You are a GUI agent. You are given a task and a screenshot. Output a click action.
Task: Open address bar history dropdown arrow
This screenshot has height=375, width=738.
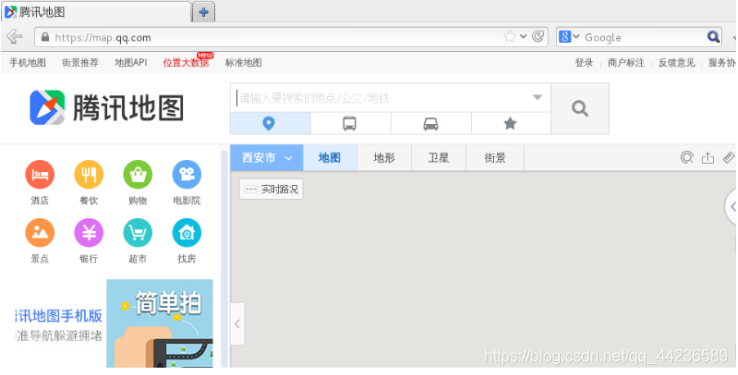[x=523, y=37]
